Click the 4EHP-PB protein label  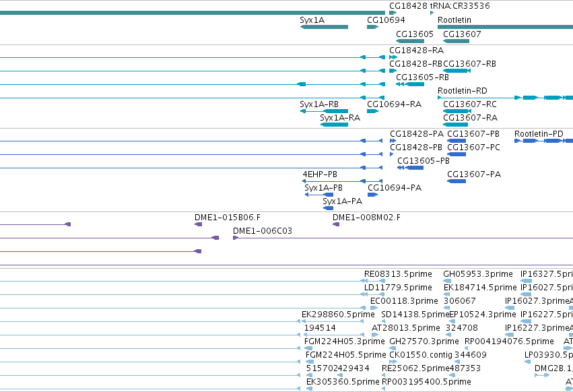coord(320,174)
